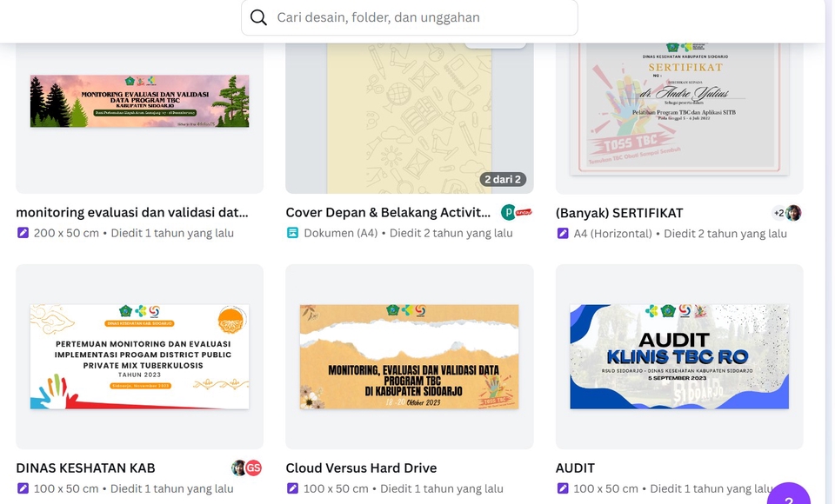835x504 pixels.
Task: Open the 'Pertemuan Monitoring dan Evaluasi' banner thumbnail
Action: click(139, 356)
